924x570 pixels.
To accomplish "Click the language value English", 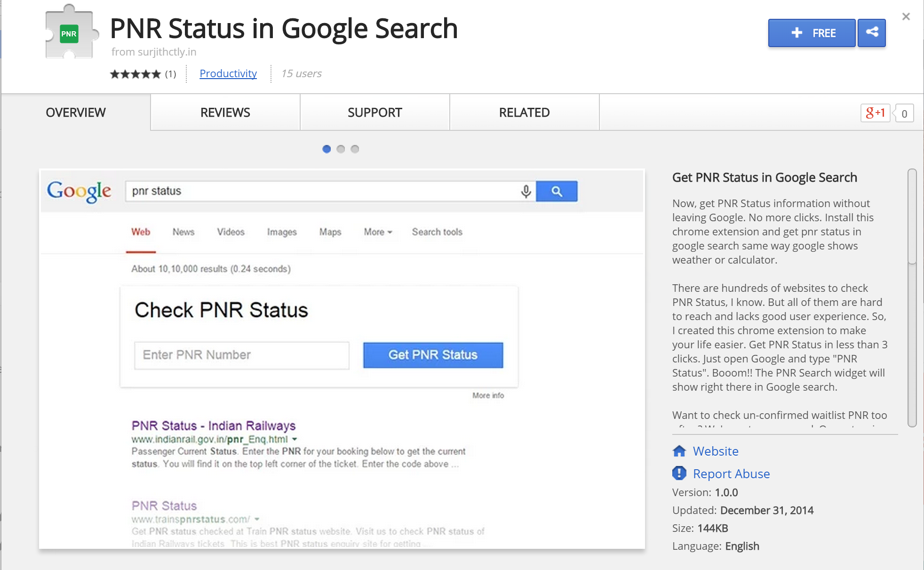I will click(742, 546).
